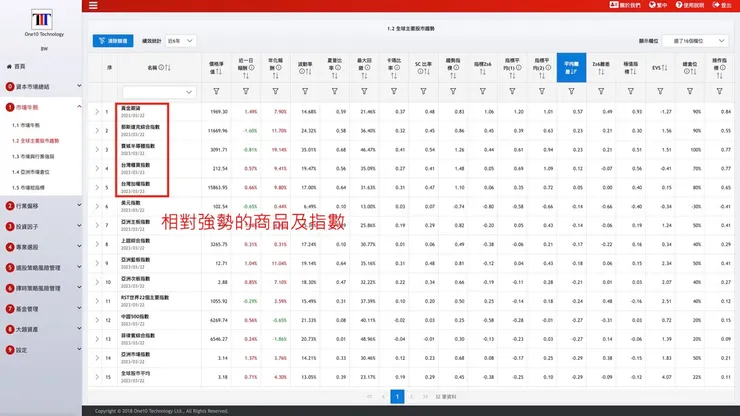Jump to first page double arrow
This screenshot has width=740, height=416.
pos(370,397)
